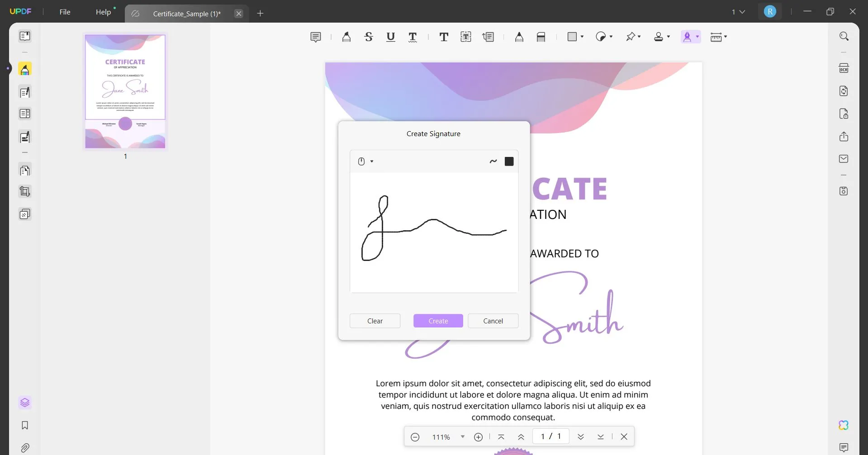Select the page 1 thumbnail
Image resolution: width=868 pixels, height=455 pixels.
pos(125,91)
